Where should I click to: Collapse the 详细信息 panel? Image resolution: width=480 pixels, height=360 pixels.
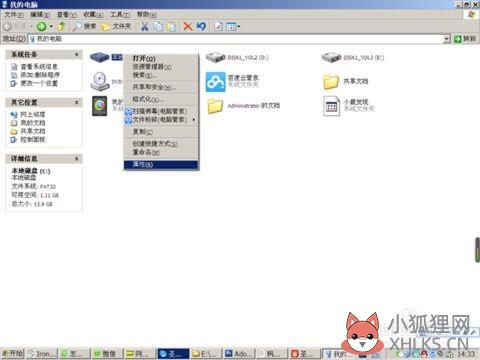click(x=76, y=158)
